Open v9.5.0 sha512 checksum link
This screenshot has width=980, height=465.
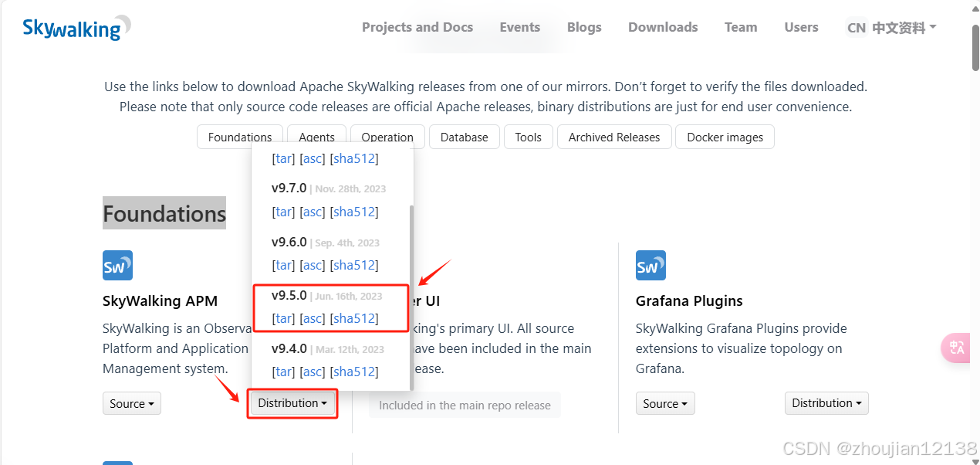[354, 318]
